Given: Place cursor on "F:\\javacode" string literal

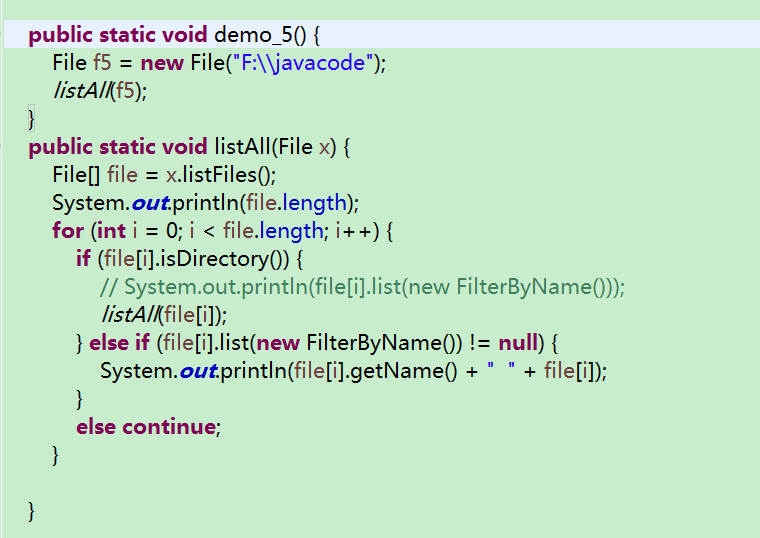Looking at the screenshot, I should 303,63.
